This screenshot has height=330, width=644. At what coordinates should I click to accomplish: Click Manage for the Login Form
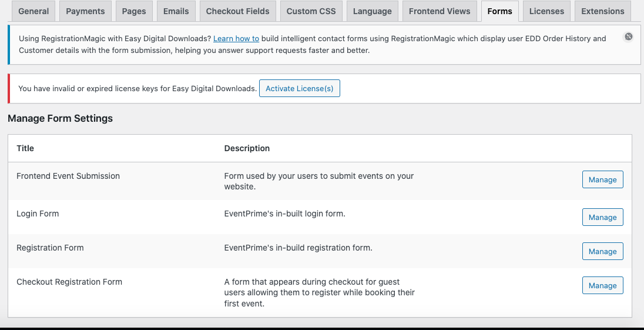tap(602, 218)
